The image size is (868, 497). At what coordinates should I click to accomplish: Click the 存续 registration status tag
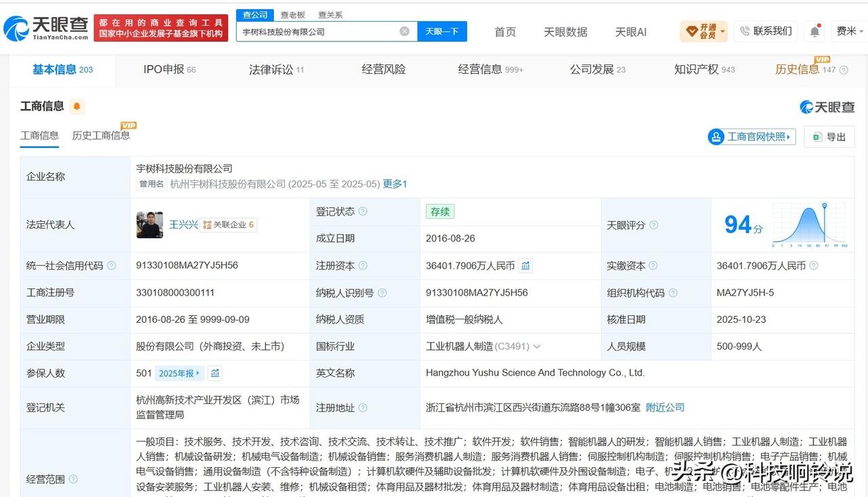pyautogui.click(x=440, y=212)
